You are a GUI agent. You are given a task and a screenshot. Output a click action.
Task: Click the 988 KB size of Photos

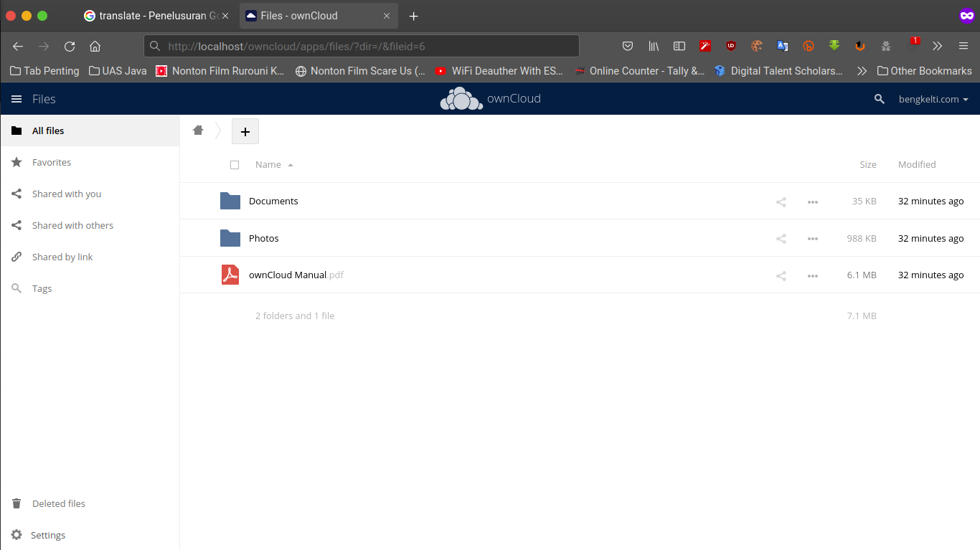(862, 238)
